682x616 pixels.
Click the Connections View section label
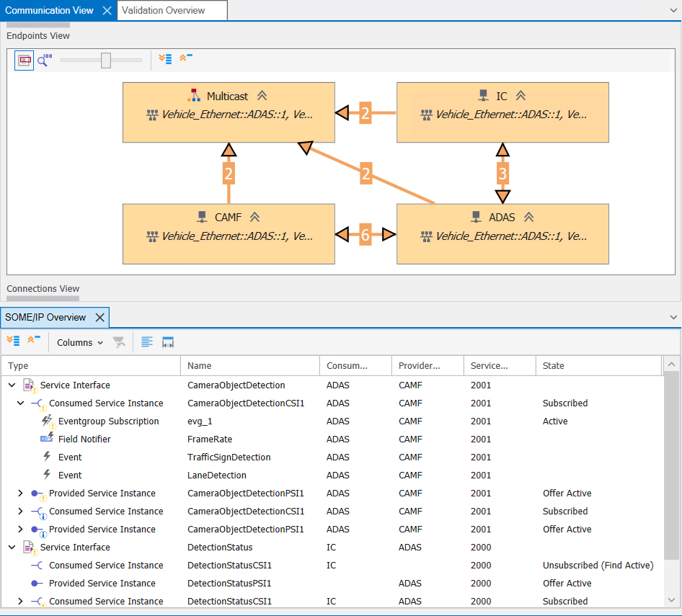click(43, 289)
